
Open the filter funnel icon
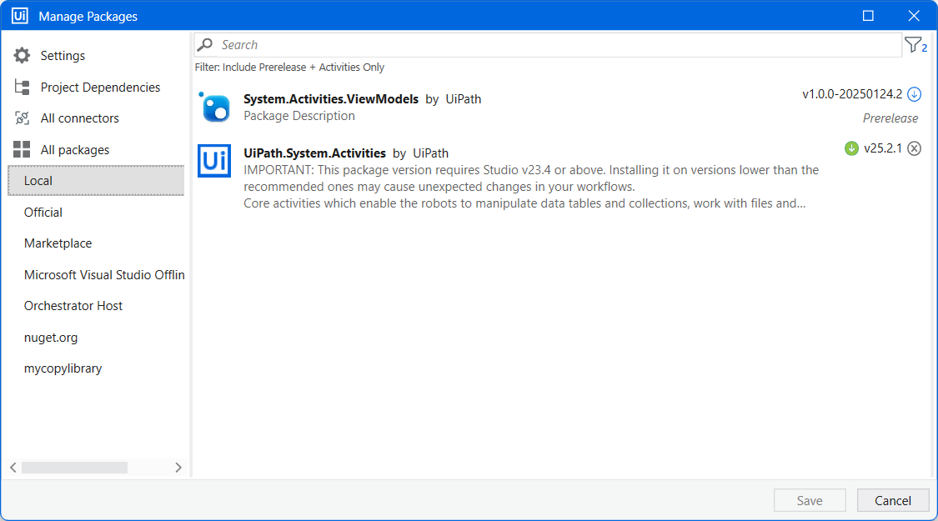(x=915, y=45)
